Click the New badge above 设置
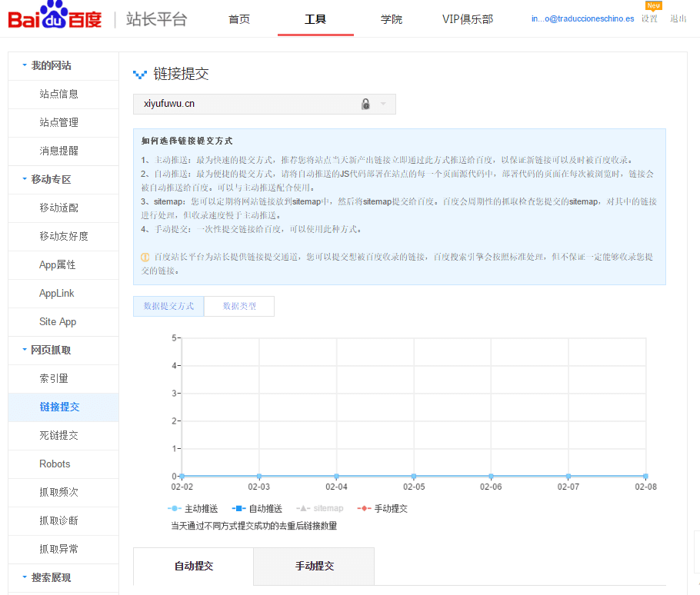 click(654, 6)
